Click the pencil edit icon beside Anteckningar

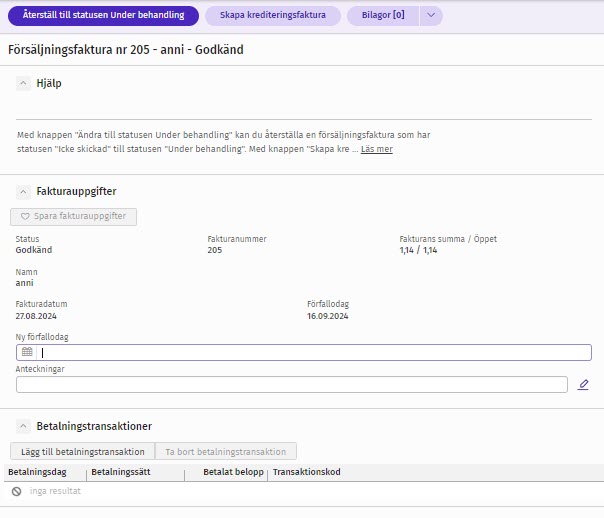(x=583, y=384)
